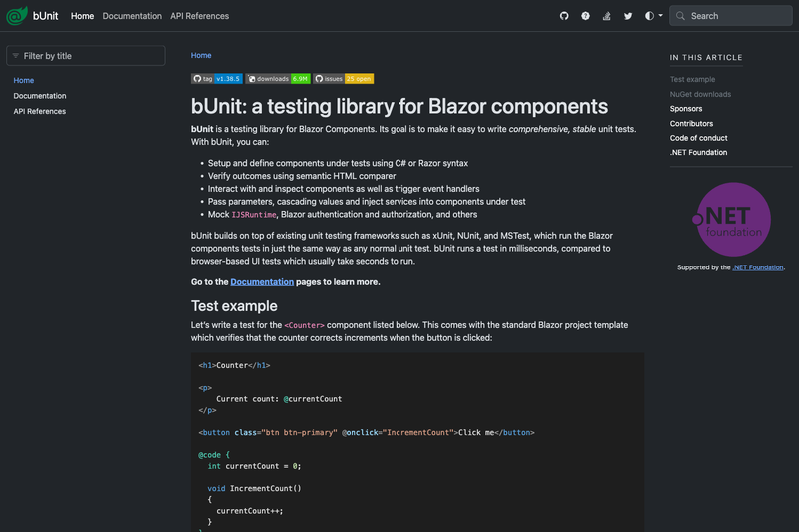
Task: Click the downloads 6.9M badge
Action: click(x=278, y=79)
